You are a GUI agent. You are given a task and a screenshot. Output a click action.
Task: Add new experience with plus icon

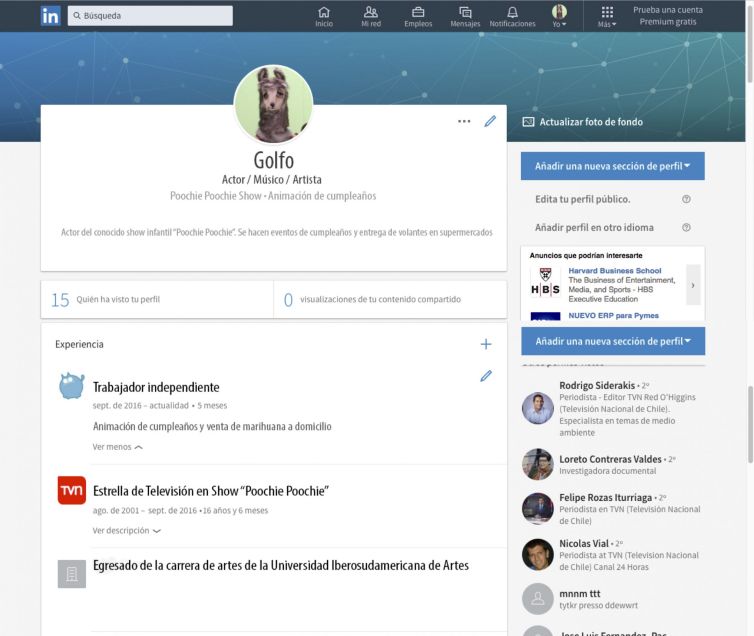coord(486,344)
